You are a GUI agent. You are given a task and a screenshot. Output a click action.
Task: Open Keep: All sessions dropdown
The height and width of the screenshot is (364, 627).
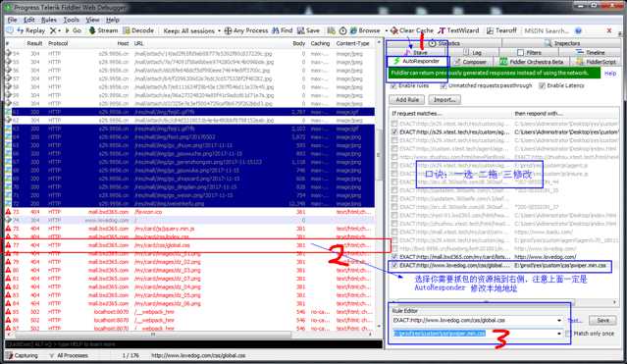[x=192, y=30]
